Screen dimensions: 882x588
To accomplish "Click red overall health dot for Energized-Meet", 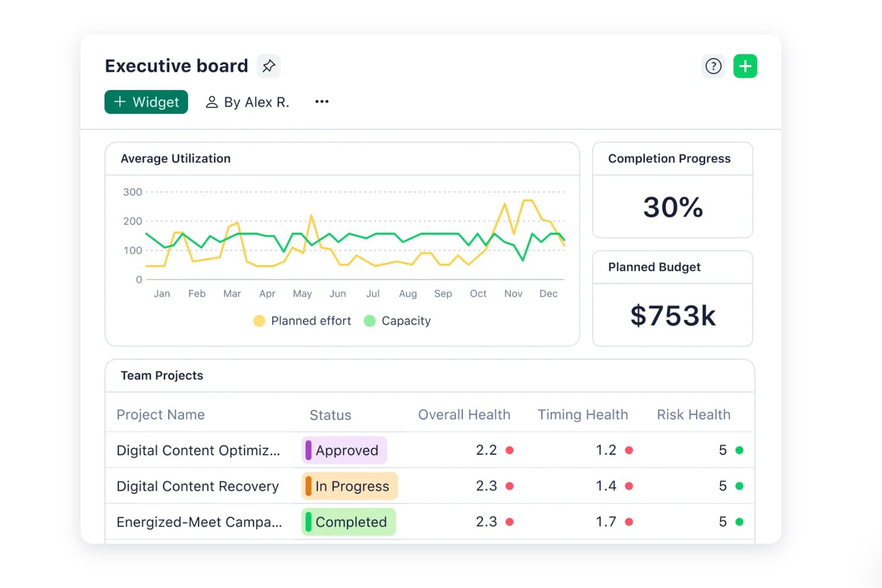I will pos(510,522).
